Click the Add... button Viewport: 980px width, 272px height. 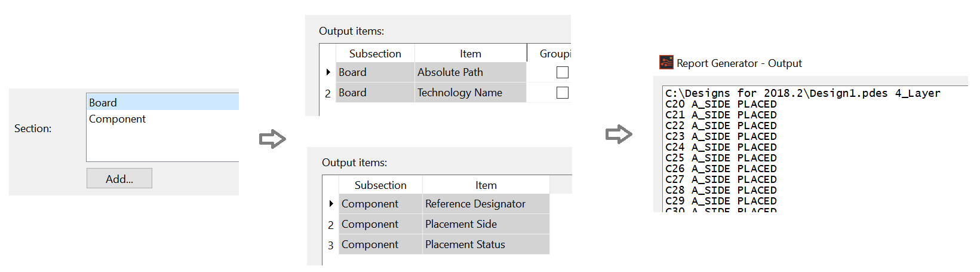click(119, 178)
